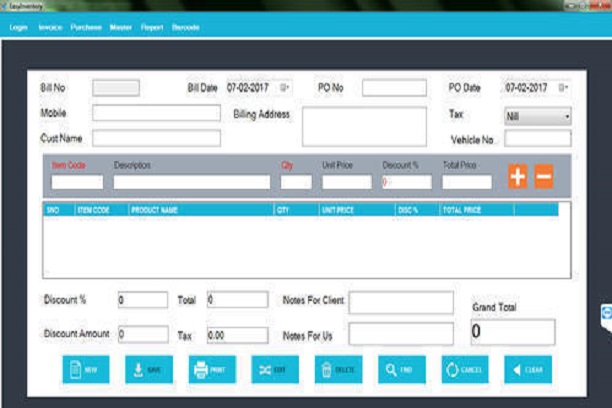Click the TOTAL PRICE column header
This screenshot has height=408, width=612.
(477, 210)
